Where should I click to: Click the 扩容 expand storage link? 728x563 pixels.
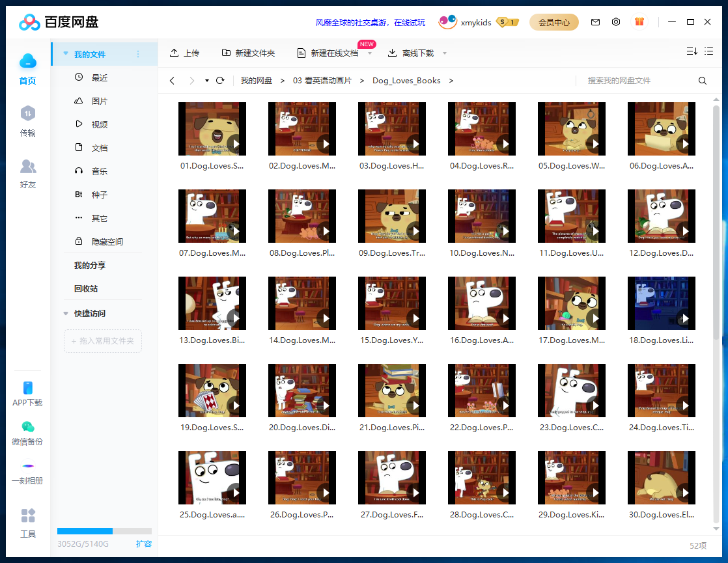[x=144, y=543]
